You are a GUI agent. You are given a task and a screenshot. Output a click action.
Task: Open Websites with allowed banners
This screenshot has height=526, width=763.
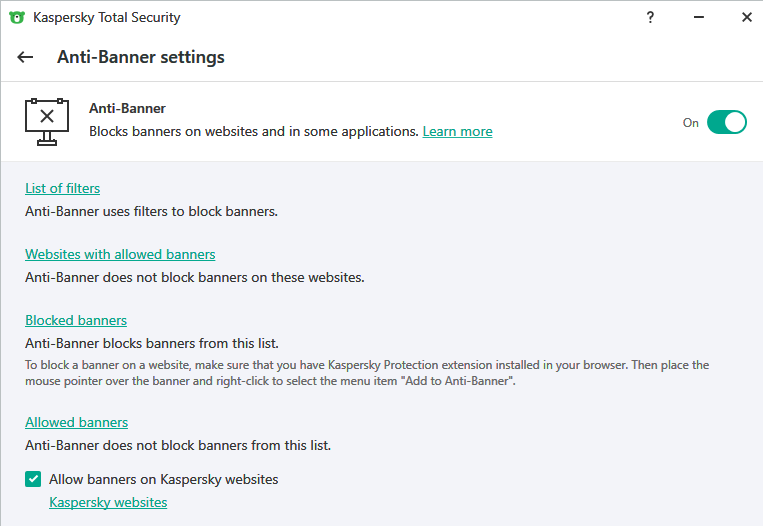pyautogui.click(x=120, y=254)
